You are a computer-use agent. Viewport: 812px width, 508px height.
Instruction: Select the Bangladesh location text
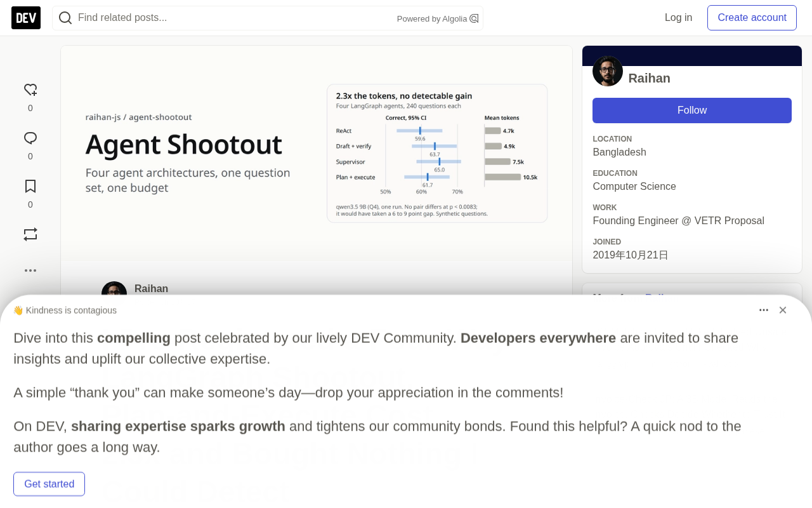[x=619, y=152]
